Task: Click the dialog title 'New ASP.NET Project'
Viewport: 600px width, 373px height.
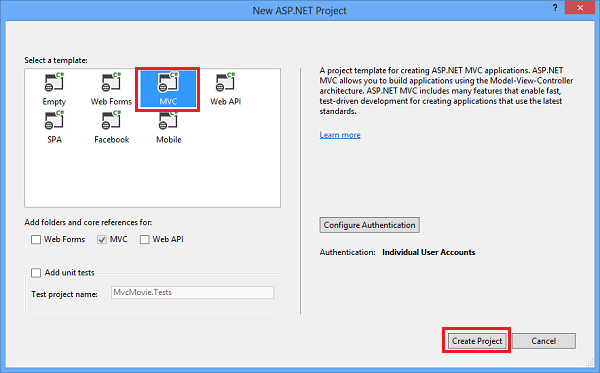Action: (x=299, y=10)
